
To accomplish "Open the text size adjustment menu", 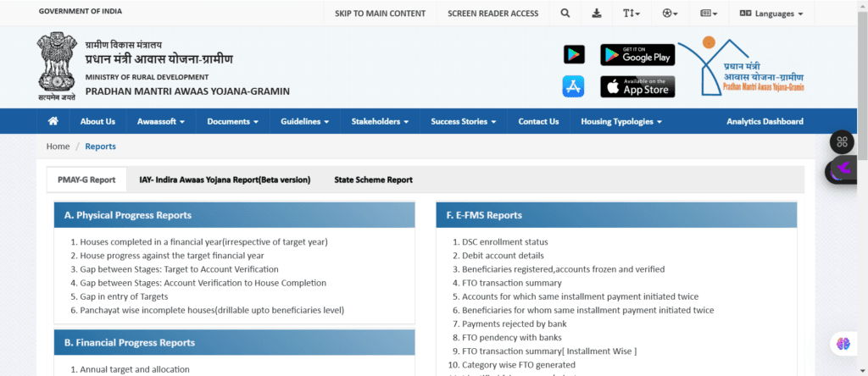I will tap(631, 14).
